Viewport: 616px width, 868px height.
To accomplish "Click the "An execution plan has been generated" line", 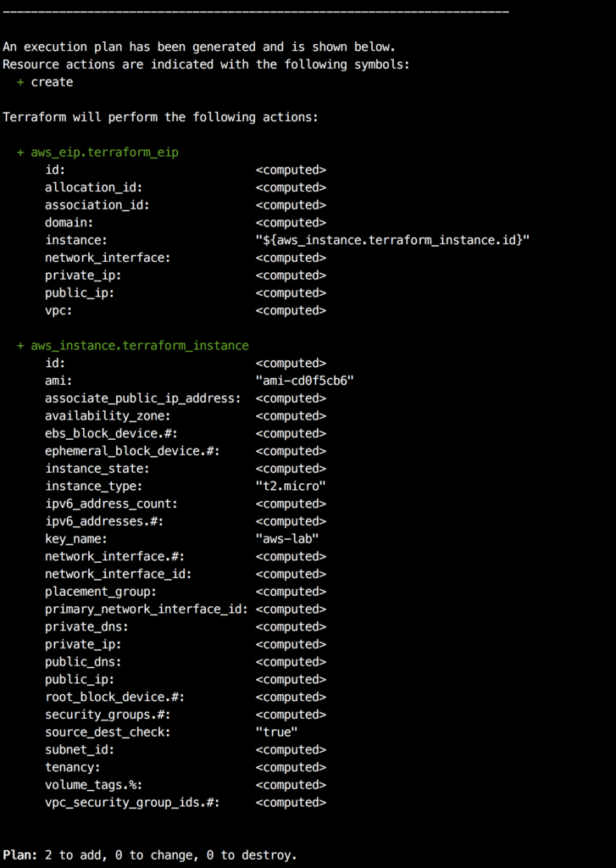I will (199, 47).
